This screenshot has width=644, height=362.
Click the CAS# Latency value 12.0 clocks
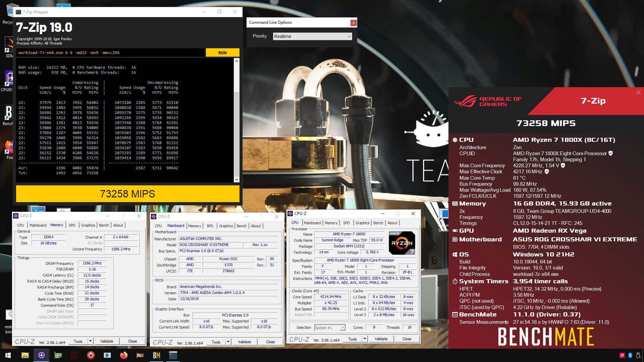click(92, 275)
